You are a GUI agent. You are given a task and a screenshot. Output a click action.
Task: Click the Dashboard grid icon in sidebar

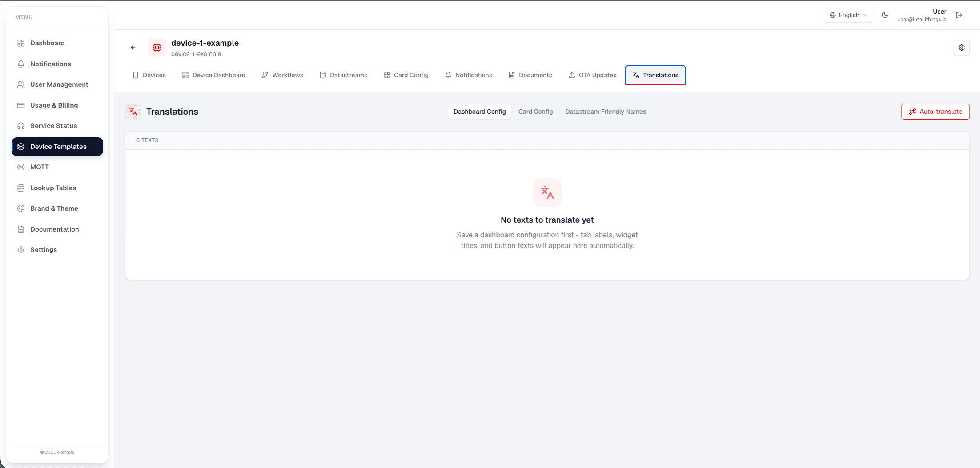click(x=21, y=43)
